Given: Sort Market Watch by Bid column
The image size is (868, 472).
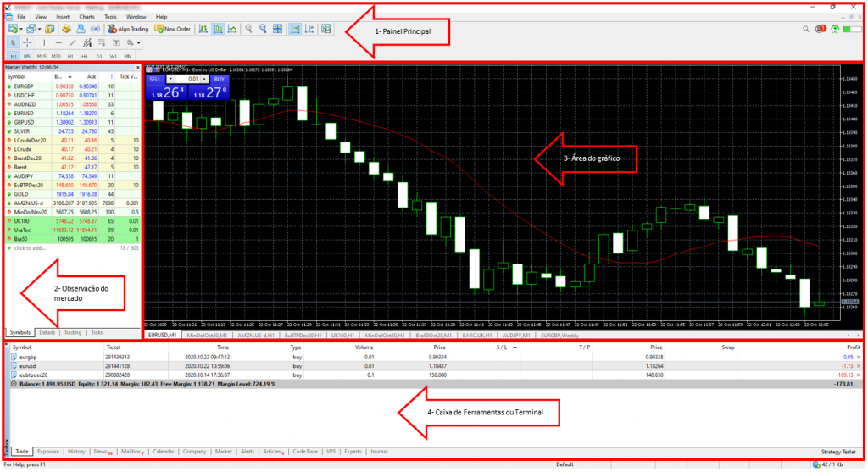Looking at the screenshot, I should [x=63, y=77].
